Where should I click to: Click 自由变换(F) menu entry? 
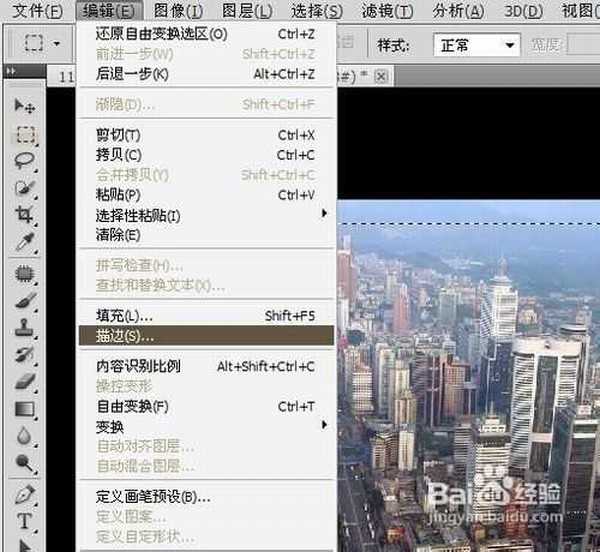click(x=132, y=406)
